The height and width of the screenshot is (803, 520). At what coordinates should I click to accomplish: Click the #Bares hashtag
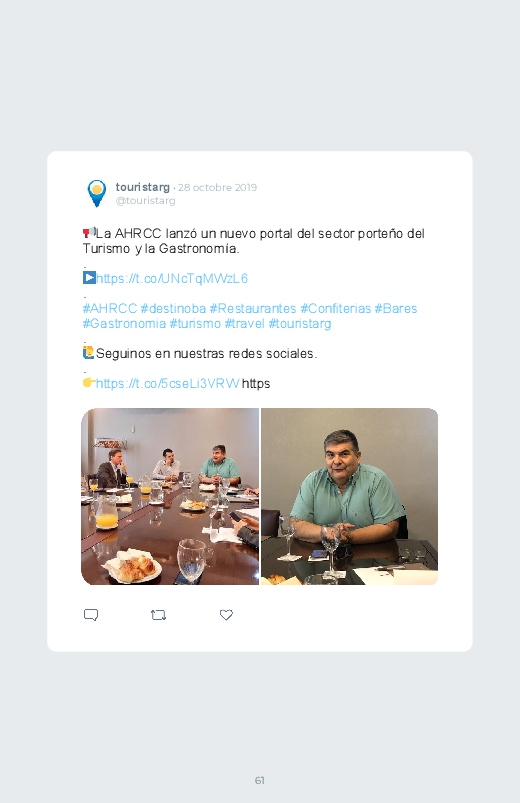tap(396, 308)
